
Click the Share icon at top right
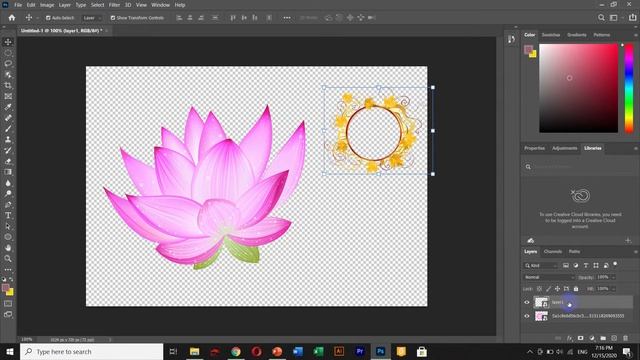[632, 18]
